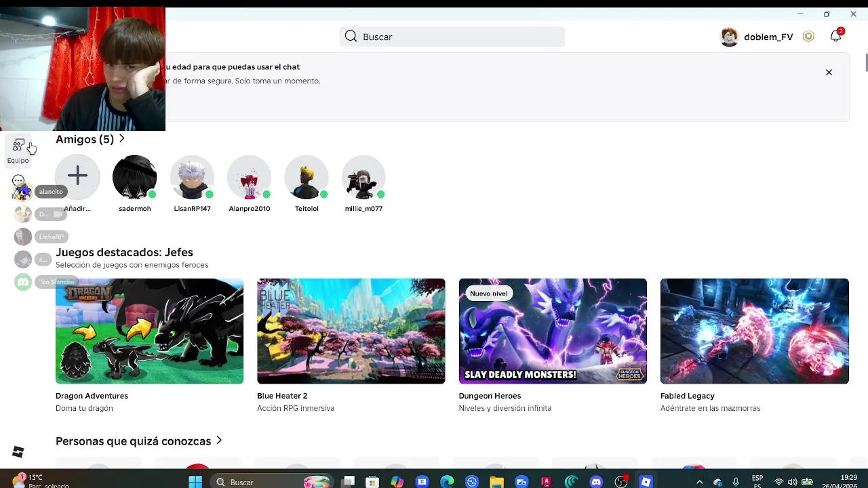This screenshot has width=868, height=488.
Task: Open the Dungeon Heroes thumbnail
Action: coord(553,331)
